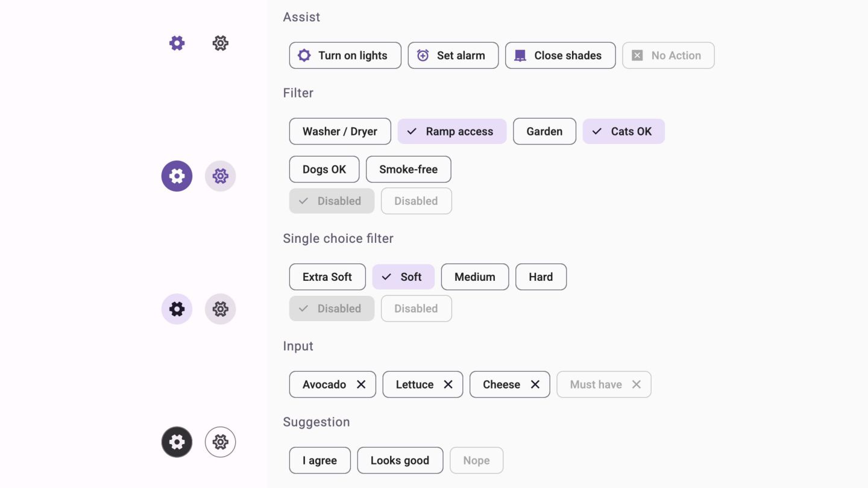Click the filled purple circle gear icon button
Screen dimensions: 868x488
pos(177,176)
